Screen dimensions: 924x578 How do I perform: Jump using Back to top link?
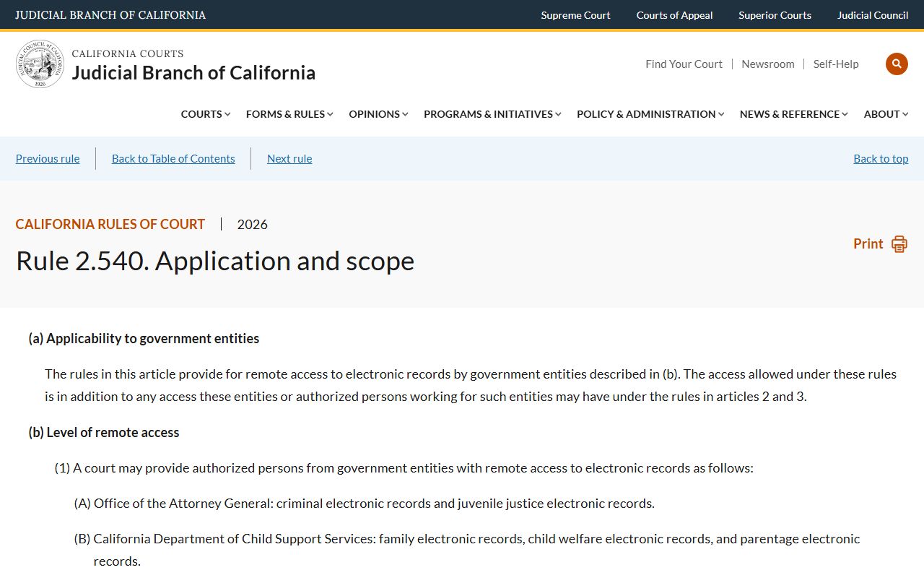pos(881,159)
